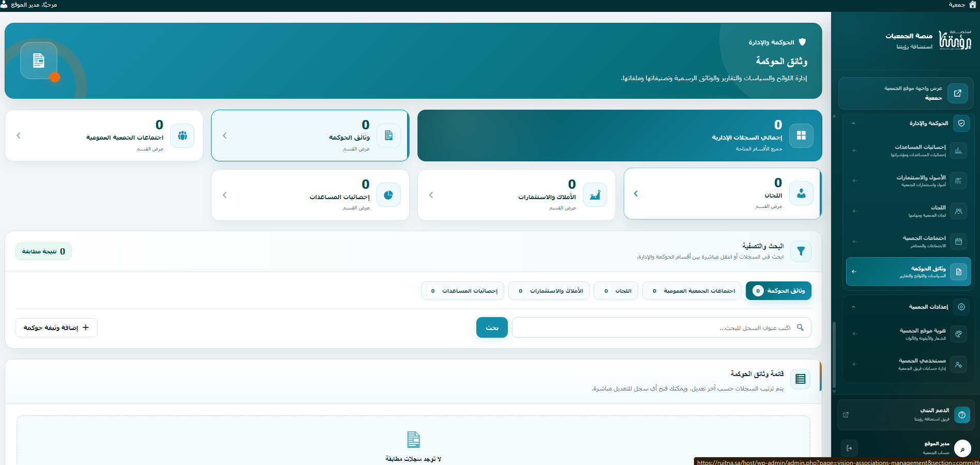Open sidebar "إحصائيات المساعدات" via its bar chart icon

tap(958, 151)
